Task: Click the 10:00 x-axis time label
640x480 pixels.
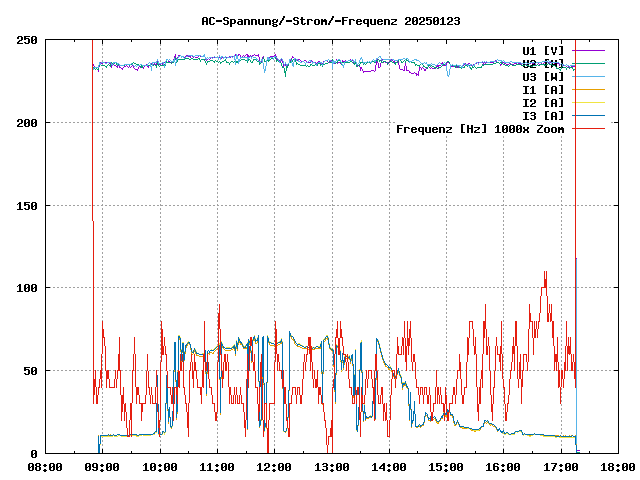Action: tap(160, 467)
